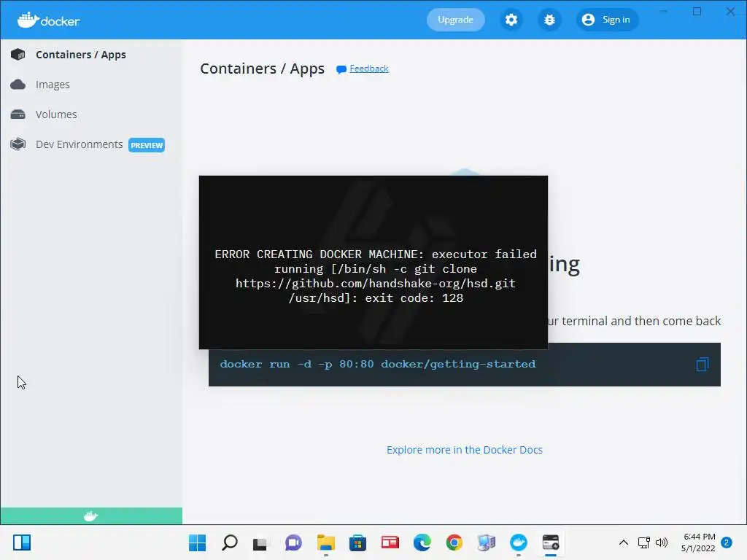Open Windows Start menu
Viewport: 747px width, 560px height.
click(x=197, y=542)
